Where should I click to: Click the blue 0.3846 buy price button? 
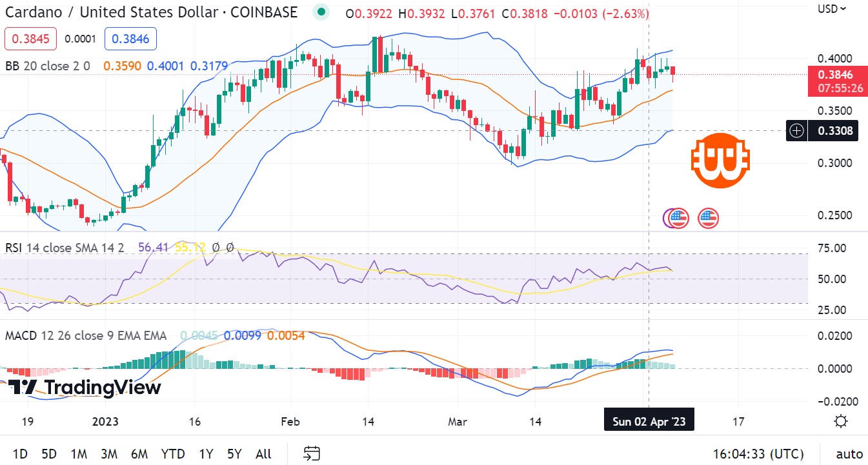130,39
